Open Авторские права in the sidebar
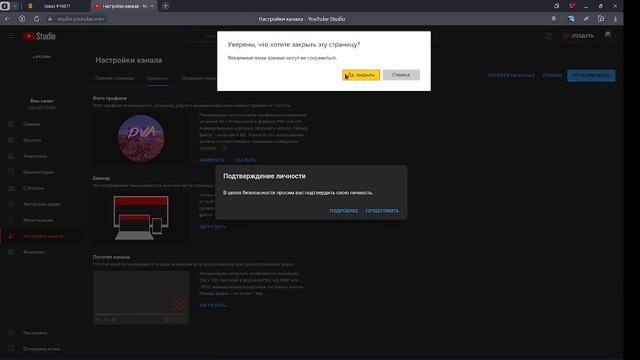The height and width of the screenshot is (360, 640). (41, 204)
